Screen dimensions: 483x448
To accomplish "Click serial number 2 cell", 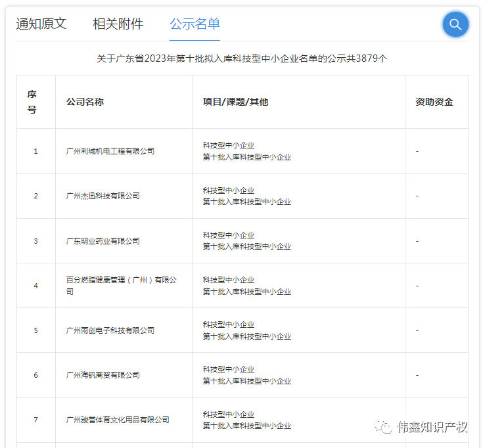I will [35, 196].
